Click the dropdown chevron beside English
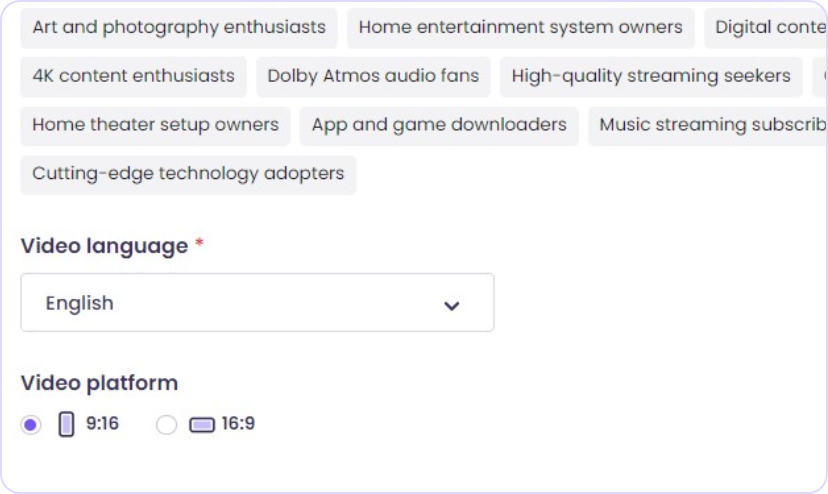This screenshot has width=828, height=494. [x=452, y=305]
